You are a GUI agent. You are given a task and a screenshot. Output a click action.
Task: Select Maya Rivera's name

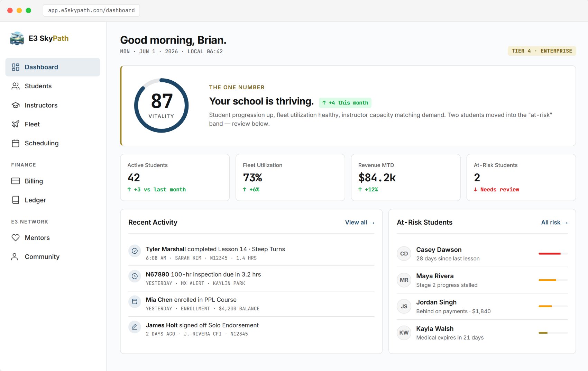(435, 276)
